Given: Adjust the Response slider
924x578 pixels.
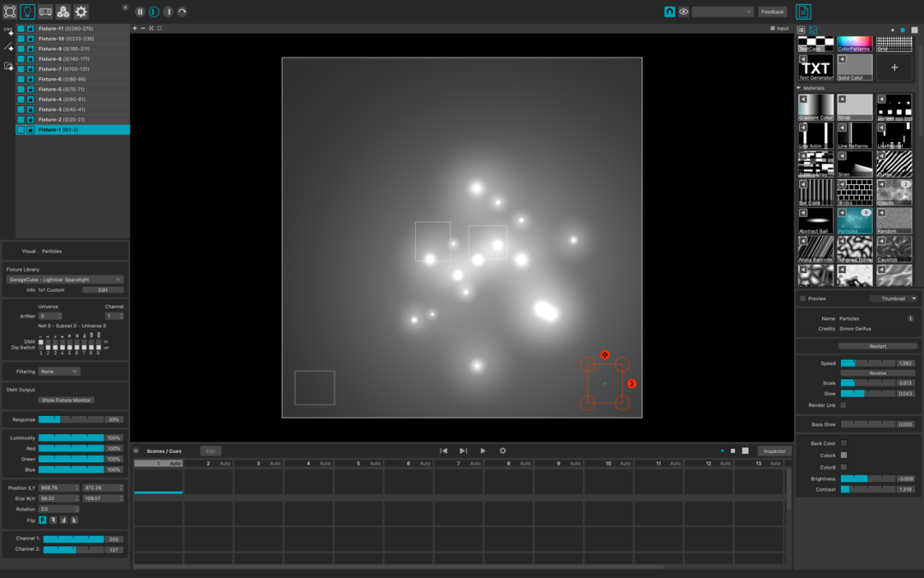Looking at the screenshot, I should click(71, 420).
